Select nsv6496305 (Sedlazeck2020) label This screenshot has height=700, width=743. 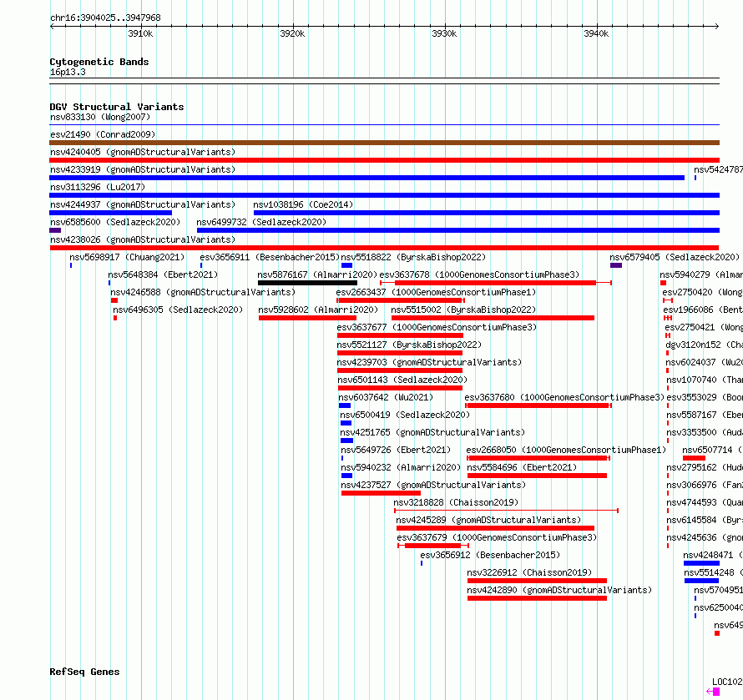click(x=178, y=310)
